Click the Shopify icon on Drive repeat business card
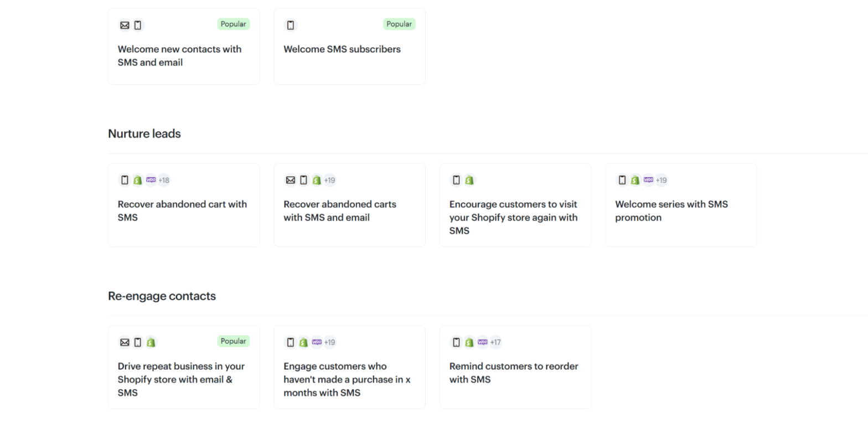Image resolution: width=868 pixels, height=422 pixels. pos(151,342)
